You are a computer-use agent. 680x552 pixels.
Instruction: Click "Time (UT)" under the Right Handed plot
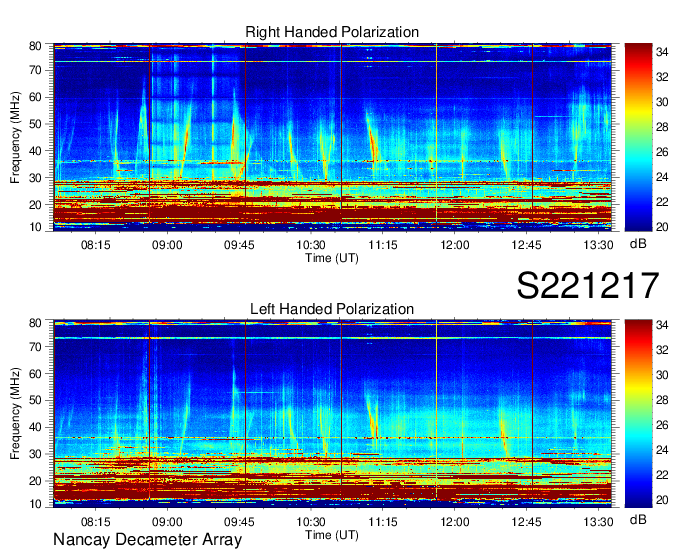click(332, 258)
